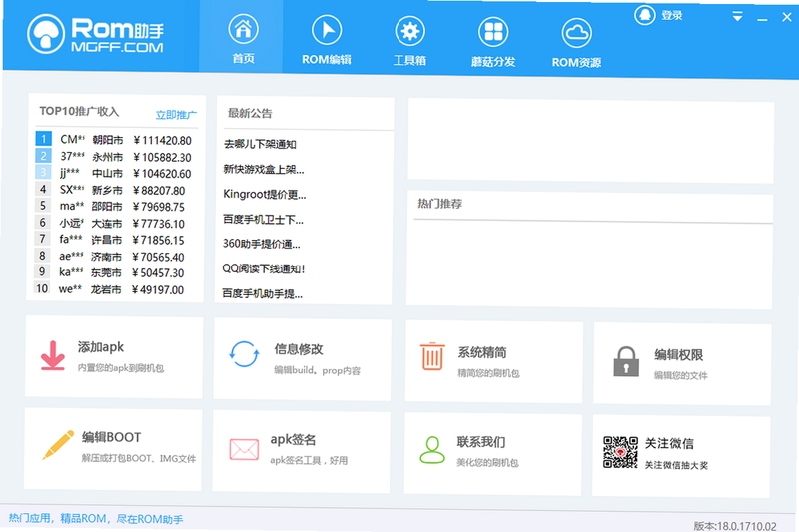Viewport: 799px width, 532px height.
Task: Open the 工具箱 gear icon
Action: (x=409, y=31)
